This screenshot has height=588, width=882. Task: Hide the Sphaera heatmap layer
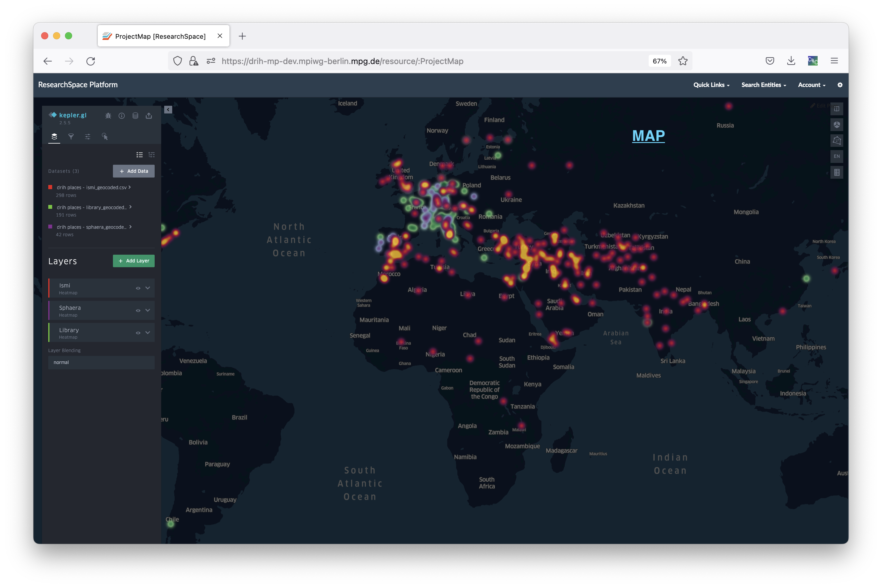(x=138, y=310)
